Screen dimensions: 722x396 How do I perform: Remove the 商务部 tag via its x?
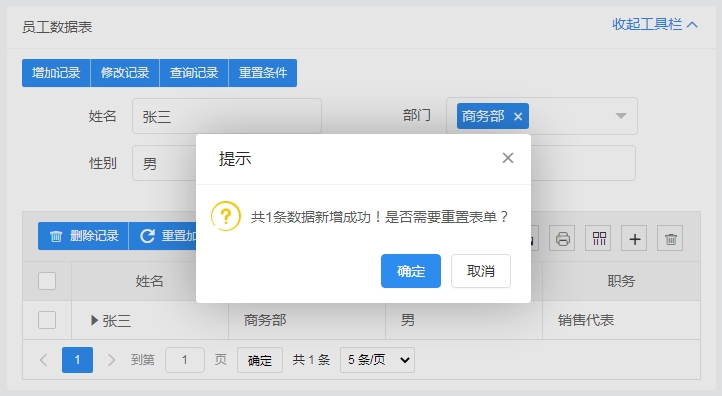518,116
